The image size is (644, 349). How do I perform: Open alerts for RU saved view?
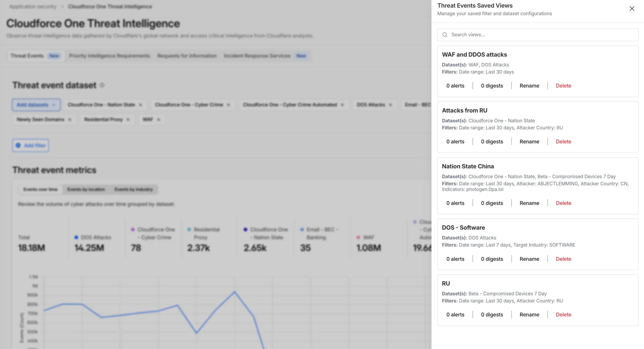(x=455, y=315)
